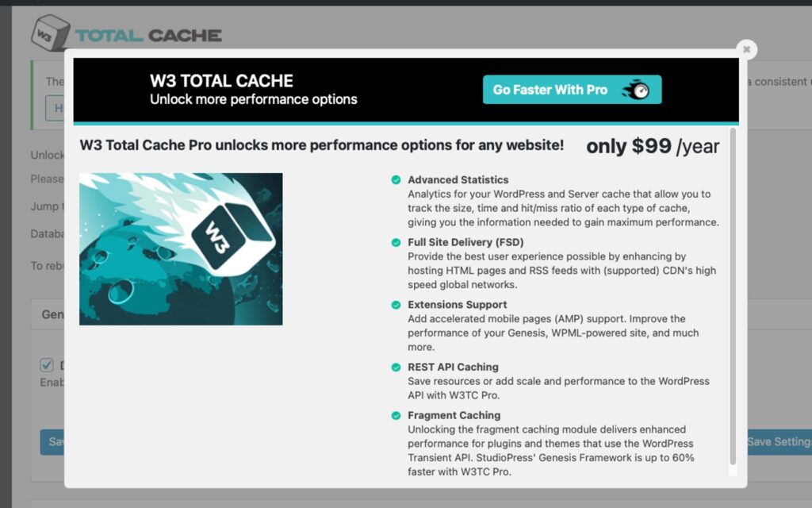Click the green checkmark beside Full Site Delivery
The image size is (812, 508).
[x=396, y=242]
